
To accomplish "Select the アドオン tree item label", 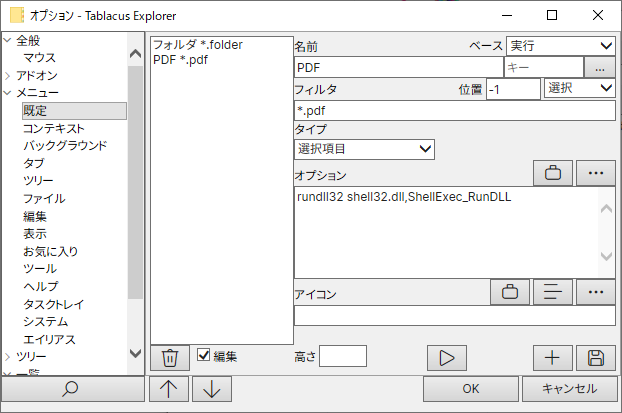I will coord(36,75).
